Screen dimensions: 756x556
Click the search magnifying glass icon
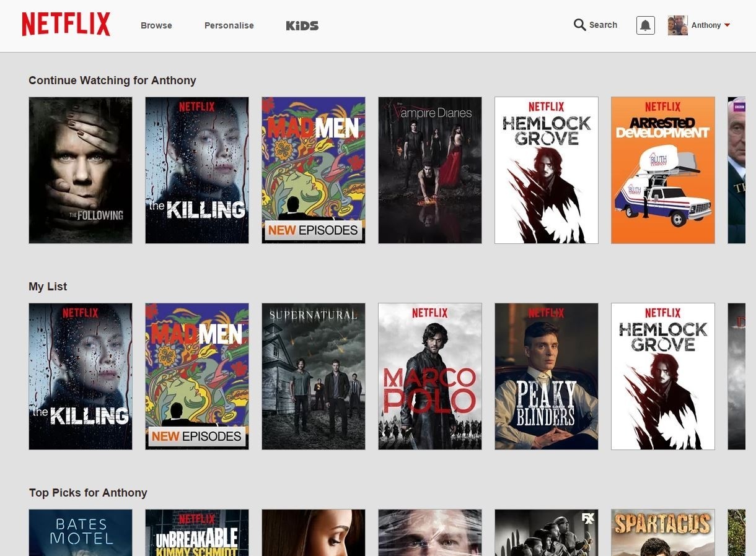579,25
